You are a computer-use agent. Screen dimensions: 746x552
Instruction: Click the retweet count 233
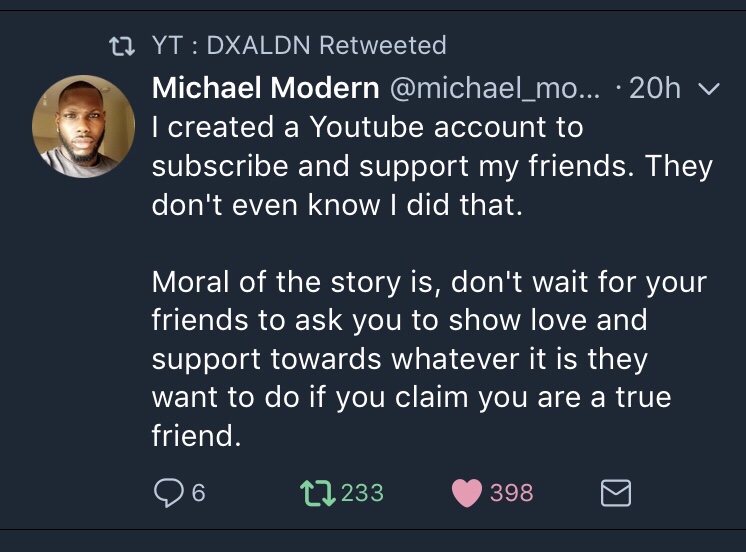362,493
